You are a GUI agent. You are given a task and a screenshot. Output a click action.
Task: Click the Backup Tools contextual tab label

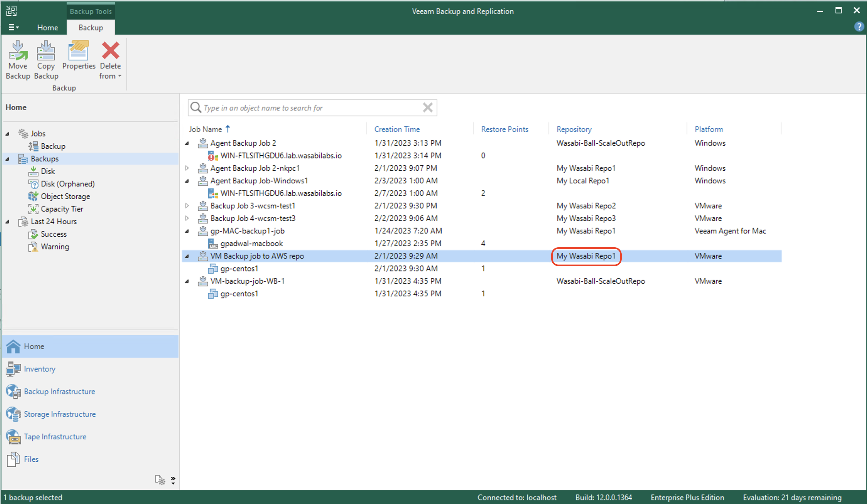click(90, 11)
